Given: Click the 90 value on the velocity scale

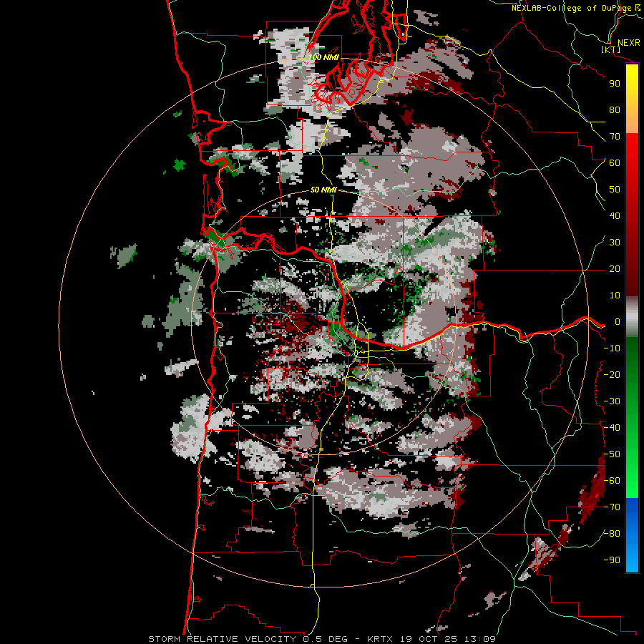Looking at the screenshot, I should coord(615,84).
